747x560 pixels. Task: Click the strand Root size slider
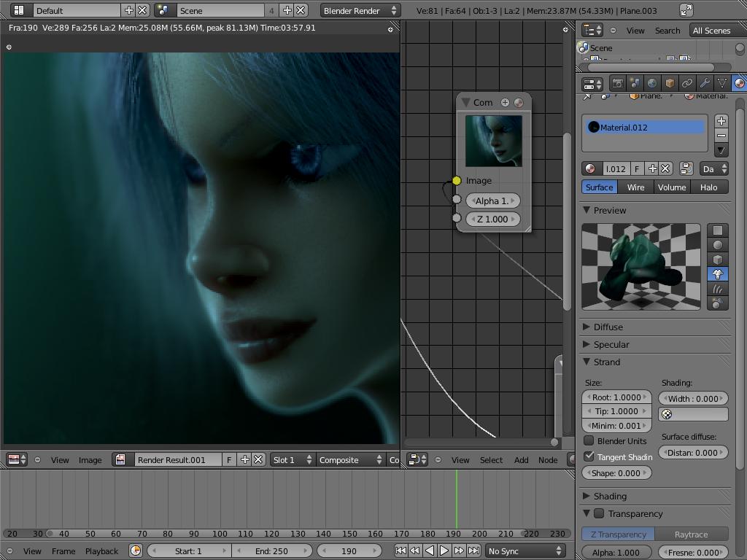[616, 397]
